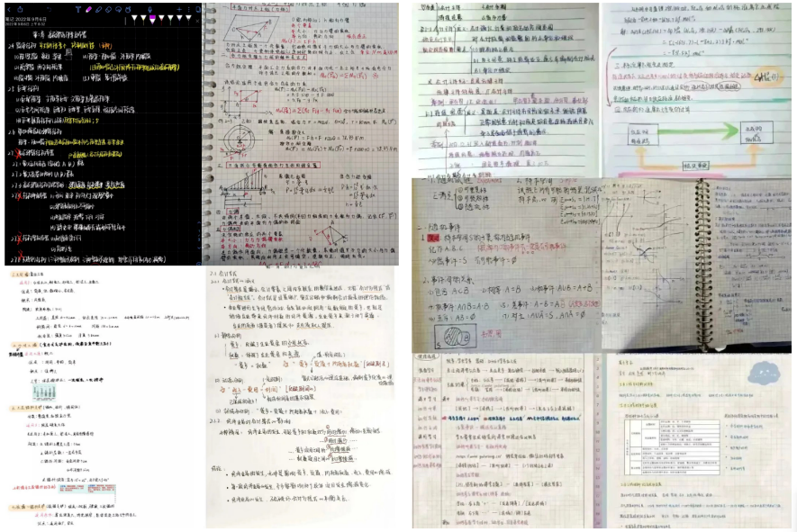Select the Lasso selection tool

tap(118, 9)
